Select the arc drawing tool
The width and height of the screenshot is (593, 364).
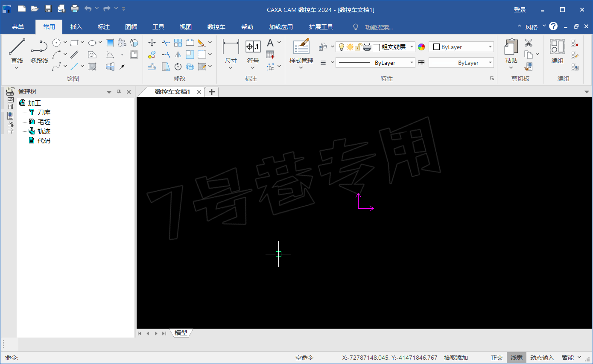[x=56, y=55]
